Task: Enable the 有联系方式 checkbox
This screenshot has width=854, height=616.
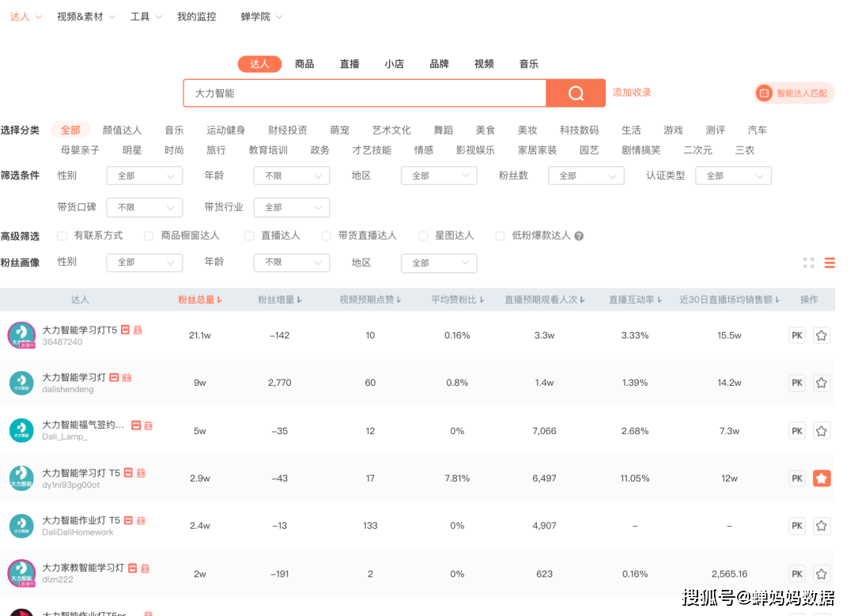Action: (x=62, y=236)
